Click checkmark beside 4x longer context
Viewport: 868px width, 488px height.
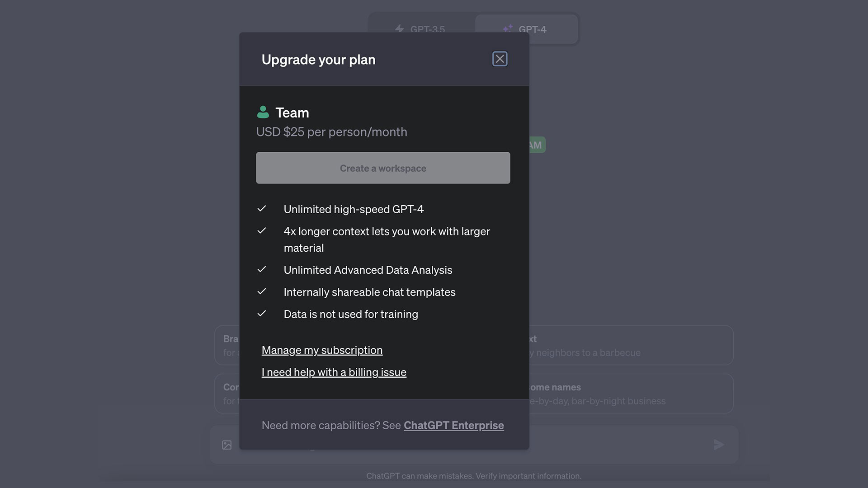pos(262,231)
